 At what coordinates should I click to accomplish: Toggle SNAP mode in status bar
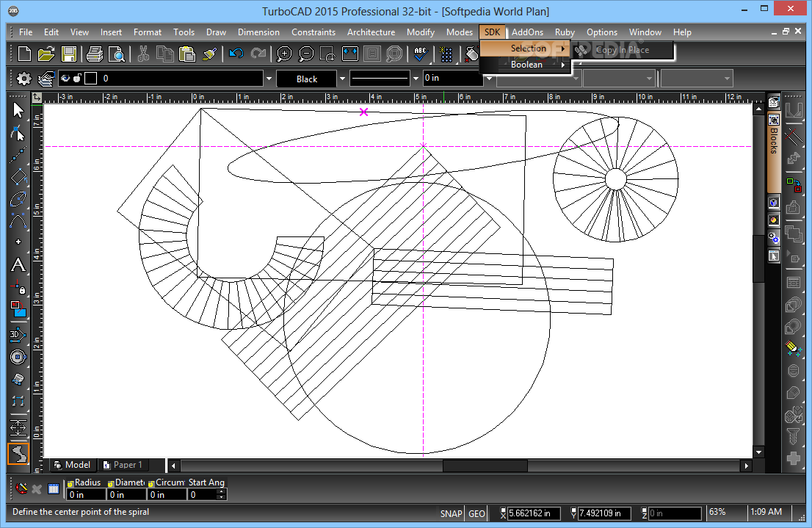tap(451, 513)
